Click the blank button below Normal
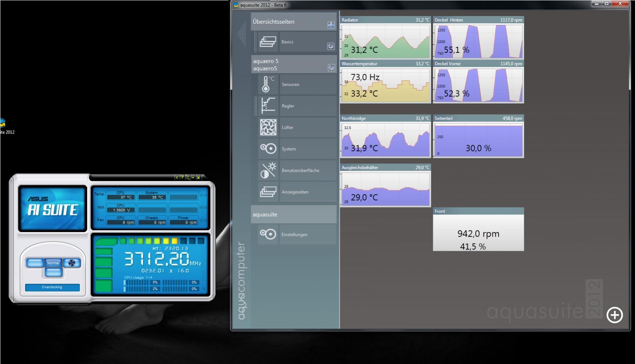The width and height of the screenshot is (635, 364). coord(53,272)
